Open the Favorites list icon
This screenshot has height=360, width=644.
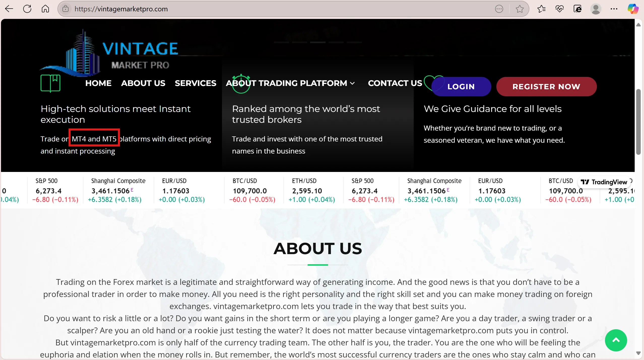[x=541, y=9]
